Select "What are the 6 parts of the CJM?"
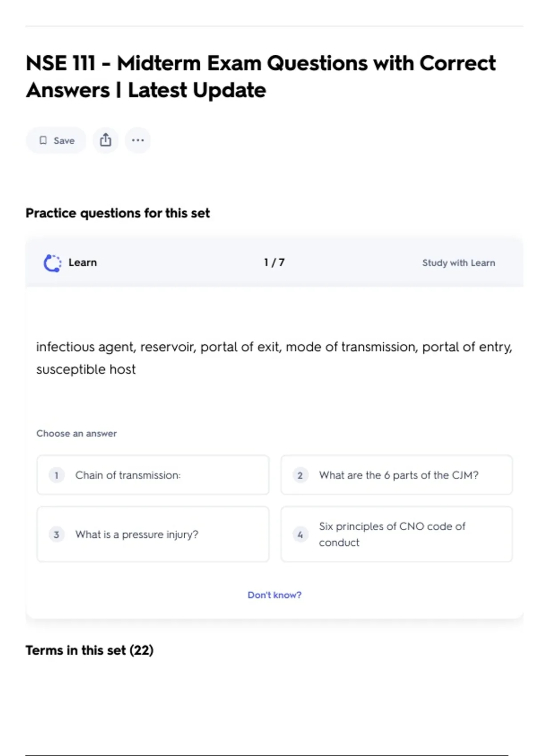 pos(398,475)
